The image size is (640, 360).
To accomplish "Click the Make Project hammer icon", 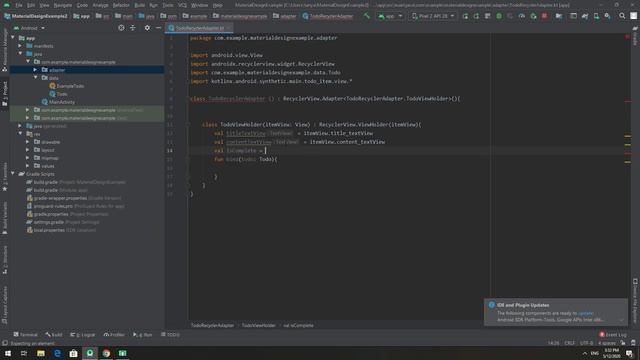I will [367, 16].
